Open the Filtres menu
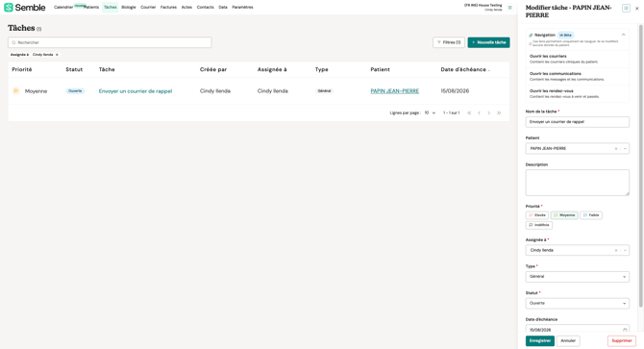 point(449,42)
